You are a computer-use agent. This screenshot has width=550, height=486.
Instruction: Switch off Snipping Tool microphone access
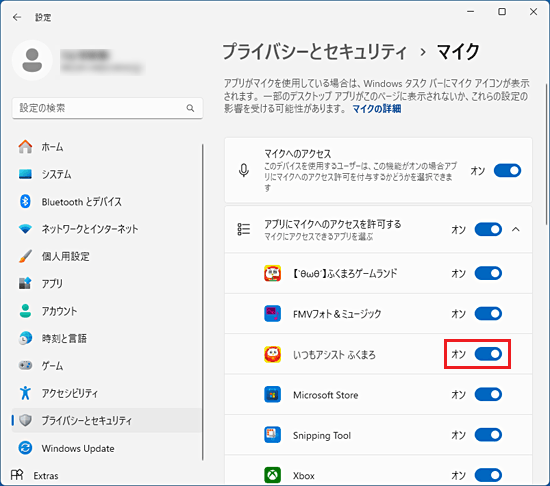click(488, 435)
